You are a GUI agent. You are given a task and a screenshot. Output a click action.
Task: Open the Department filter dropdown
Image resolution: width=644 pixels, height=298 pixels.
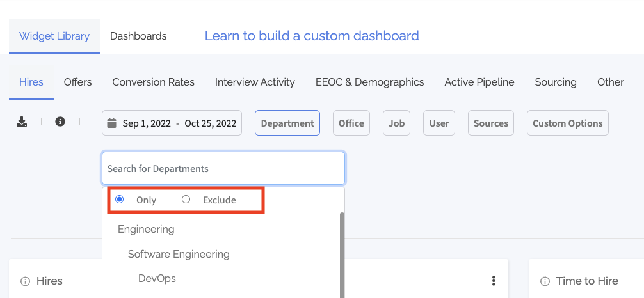pyautogui.click(x=287, y=123)
